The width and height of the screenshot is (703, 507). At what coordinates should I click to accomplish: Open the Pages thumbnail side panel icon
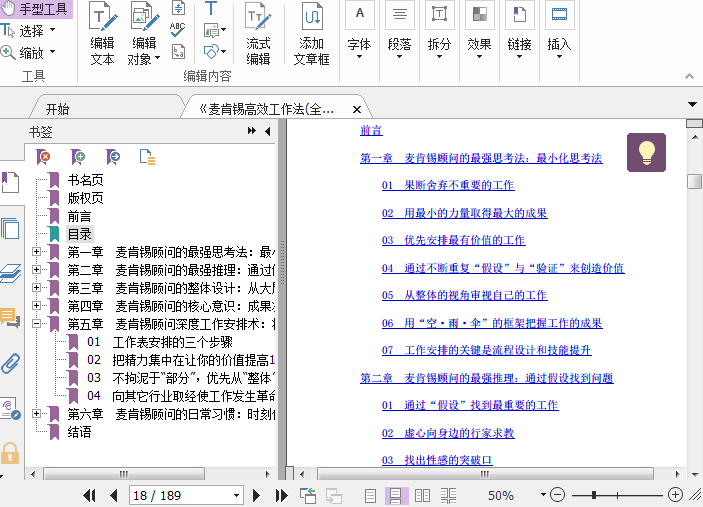click(10, 228)
